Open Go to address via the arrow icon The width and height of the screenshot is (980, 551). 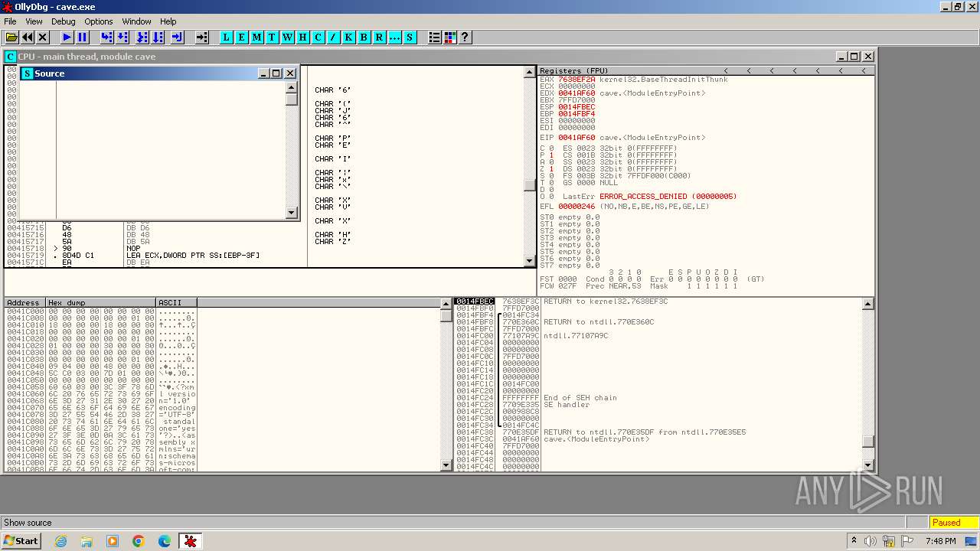point(202,37)
